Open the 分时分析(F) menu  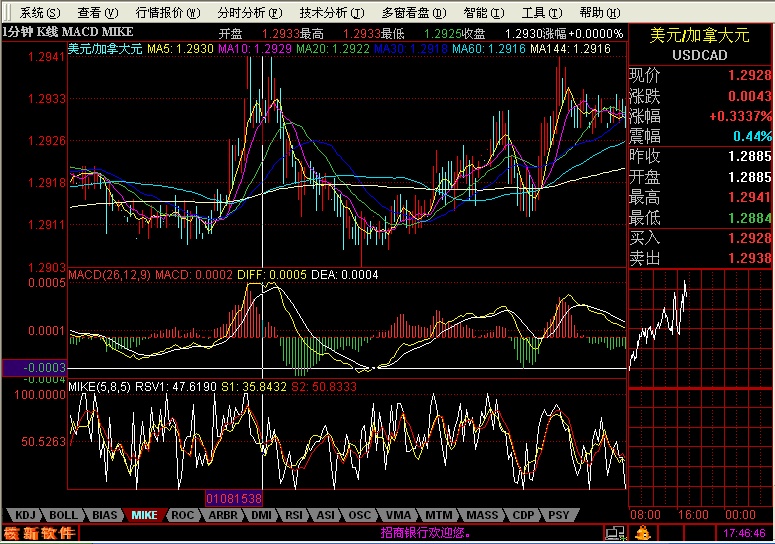250,12
